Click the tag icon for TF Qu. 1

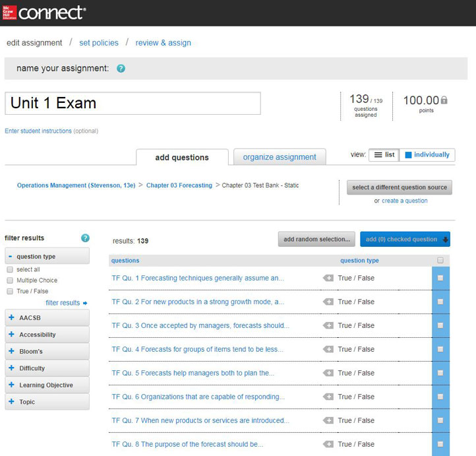(x=328, y=278)
